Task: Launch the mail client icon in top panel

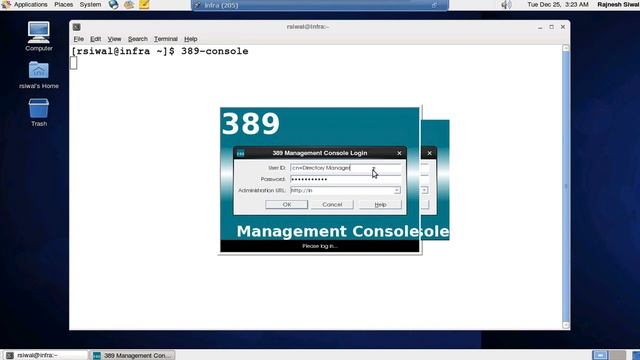Action: [129, 4]
